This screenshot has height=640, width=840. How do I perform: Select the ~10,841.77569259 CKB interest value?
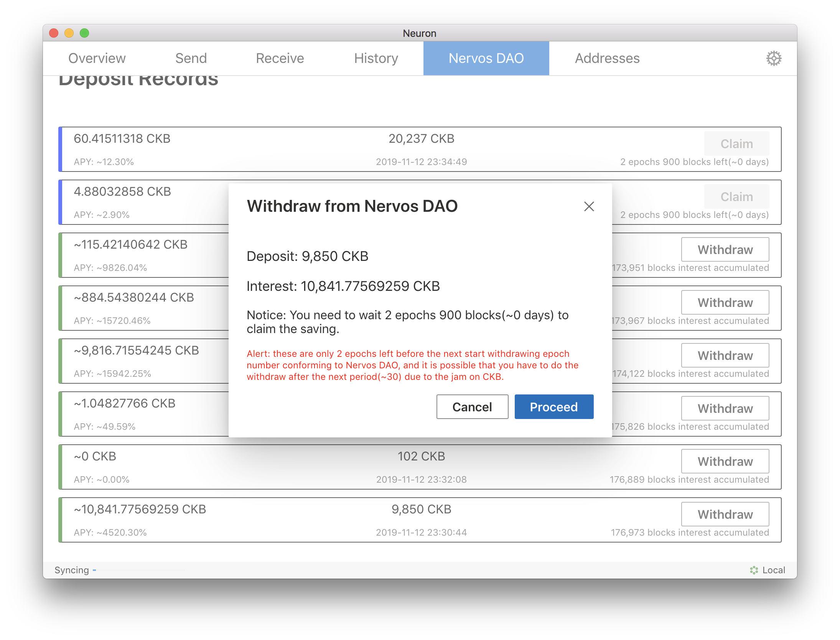(140, 509)
